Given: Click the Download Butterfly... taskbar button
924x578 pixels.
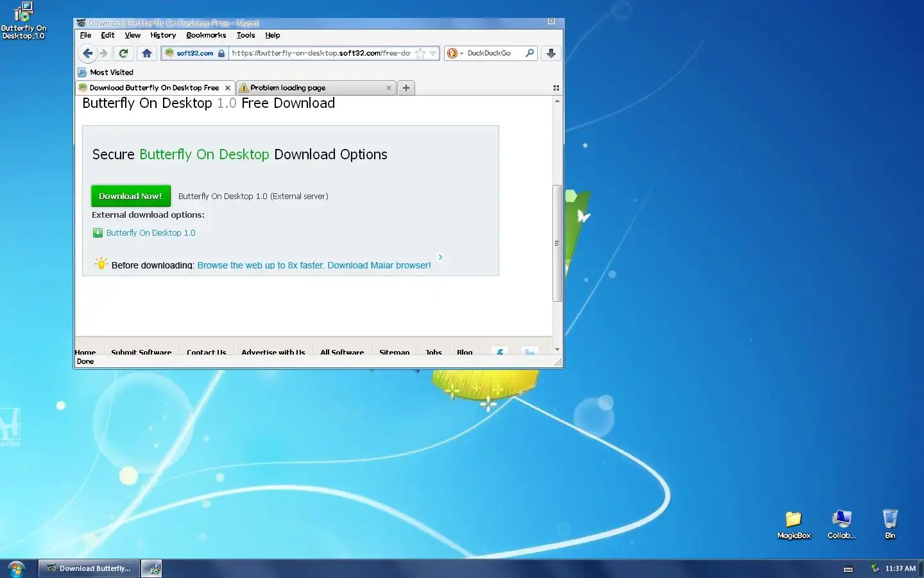Looking at the screenshot, I should point(89,568).
